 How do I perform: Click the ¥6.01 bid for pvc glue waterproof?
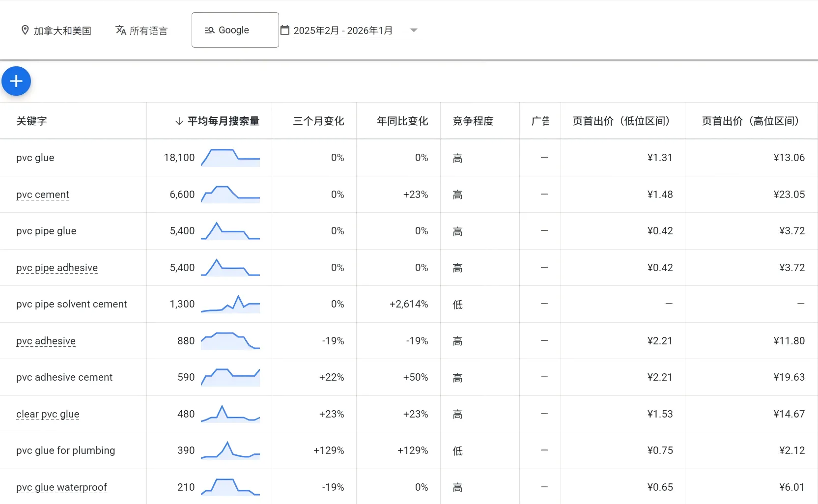point(792,487)
